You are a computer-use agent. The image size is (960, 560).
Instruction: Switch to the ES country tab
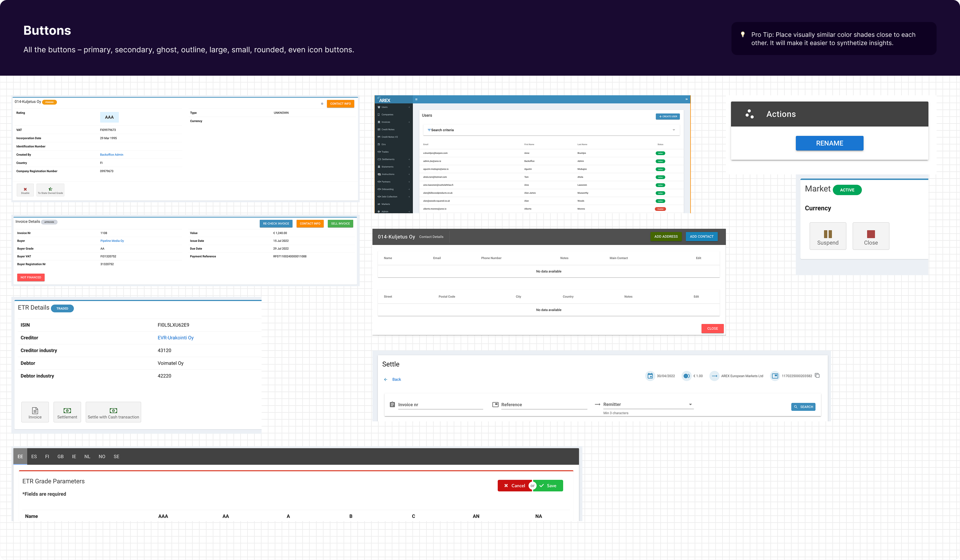tap(34, 456)
